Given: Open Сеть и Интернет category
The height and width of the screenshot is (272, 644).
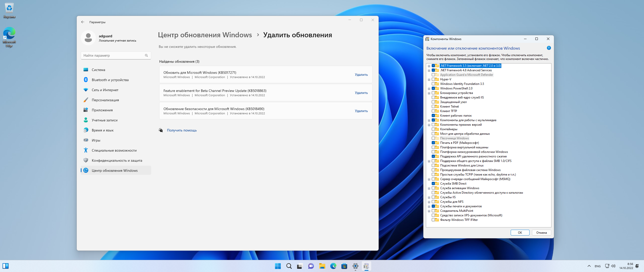Looking at the screenshot, I should 116,90.
